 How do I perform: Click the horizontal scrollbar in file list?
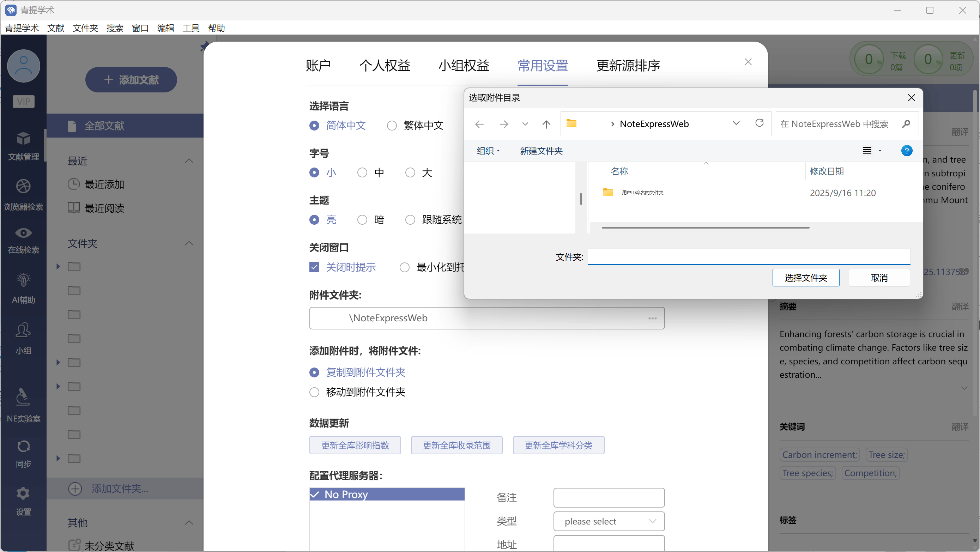pyautogui.click(x=705, y=228)
